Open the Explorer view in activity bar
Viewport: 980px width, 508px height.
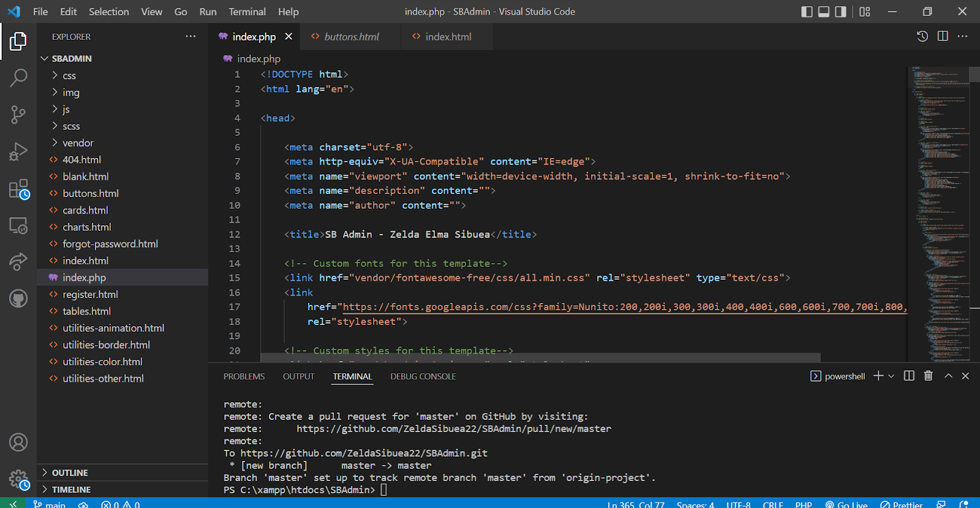click(x=18, y=42)
